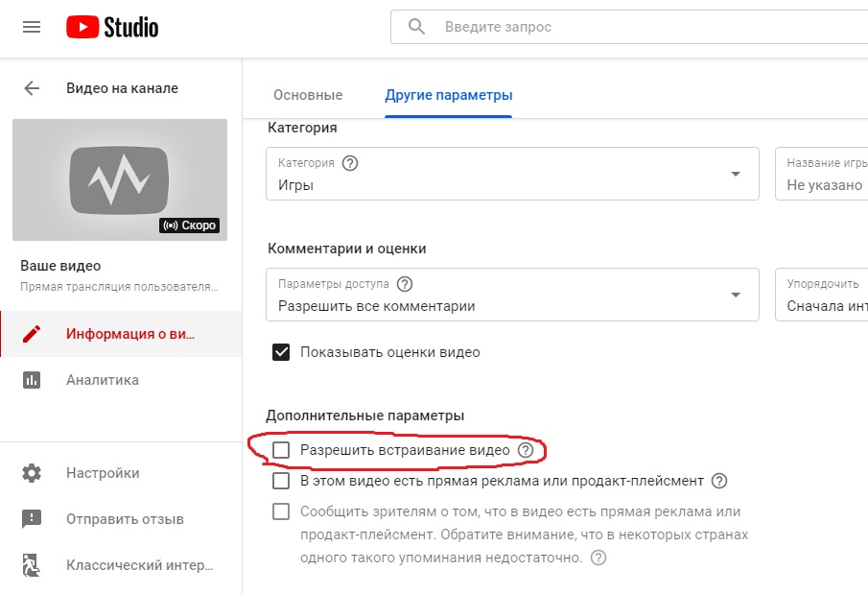Click the Отправить отзыв feedback icon
Screen dimensions: 868x594
point(32,519)
